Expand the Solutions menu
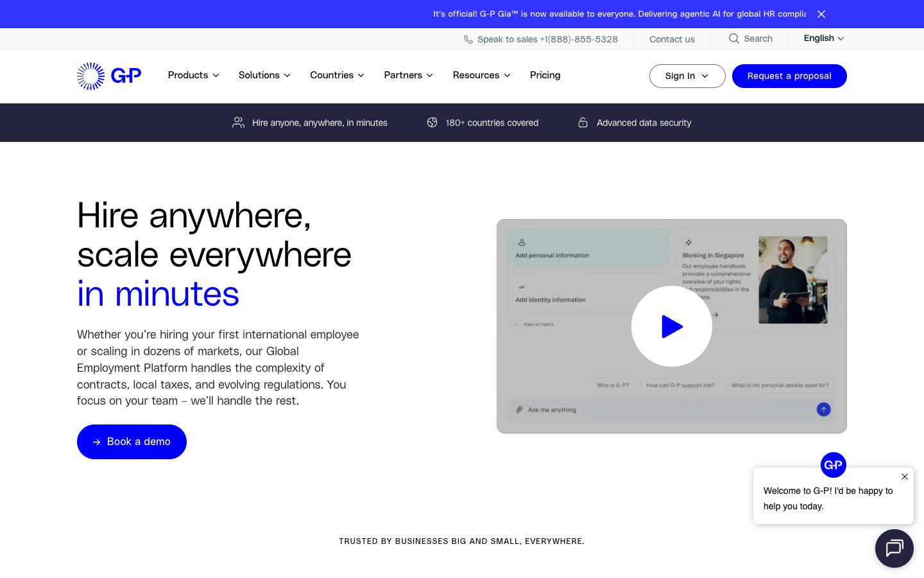Image resolution: width=924 pixels, height=578 pixels. [264, 75]
